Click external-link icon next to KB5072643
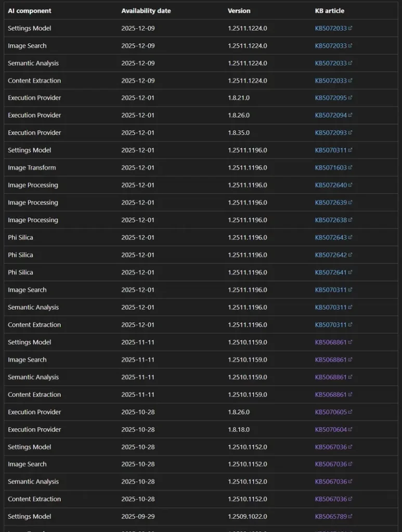This screenshot has width=402, height=532. tap(351, 237)
